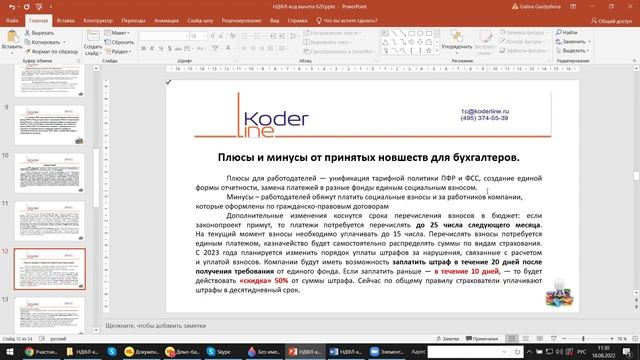Toggle Comments (Примечания) pane in status bar
Viewport: 640px width, 360px height.
(x=482, y=339)
